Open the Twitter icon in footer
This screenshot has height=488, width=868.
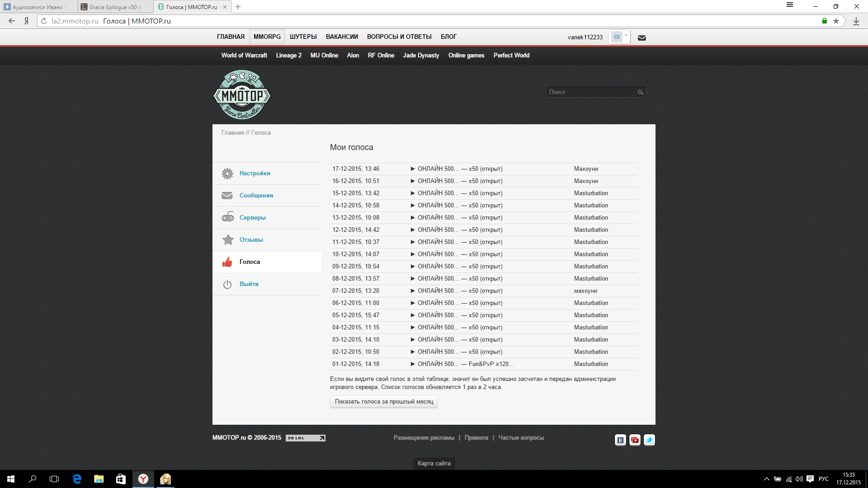pos(649,440)
